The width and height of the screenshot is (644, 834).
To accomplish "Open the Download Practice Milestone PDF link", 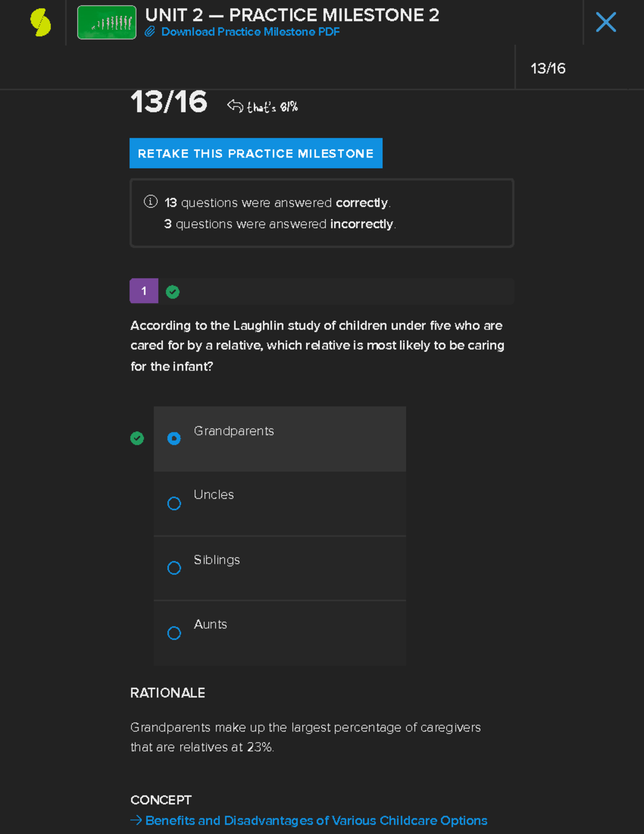I will tap(250, 32).
